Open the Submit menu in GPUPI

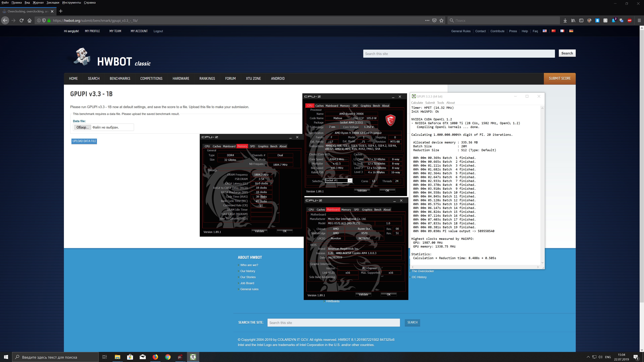coord(430,103)
